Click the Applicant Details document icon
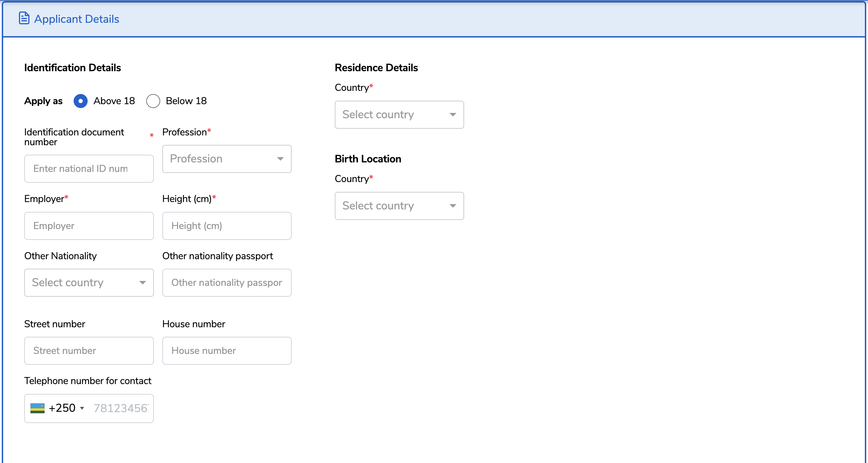The width and height of the screenshot is (868, 463). pos(24,18)
